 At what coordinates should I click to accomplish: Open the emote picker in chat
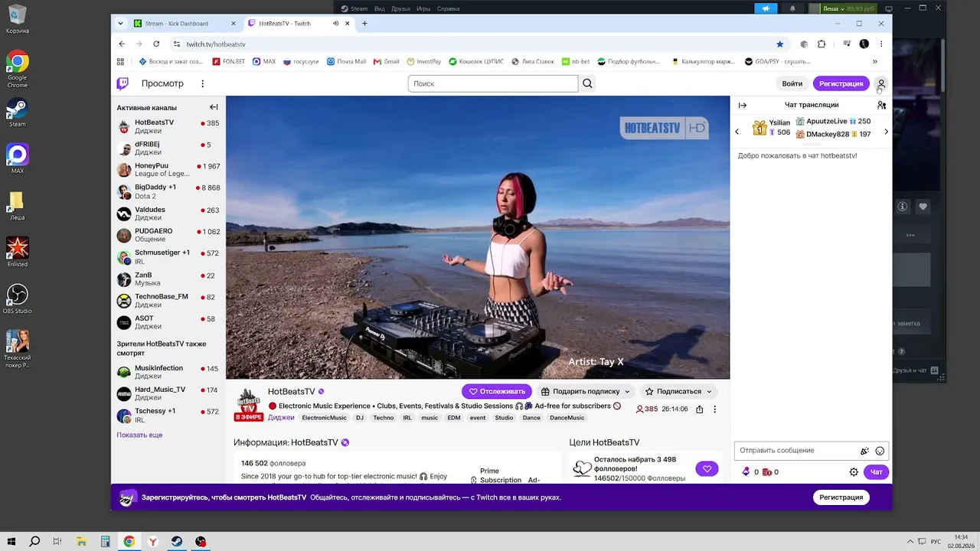pos(880,451)
